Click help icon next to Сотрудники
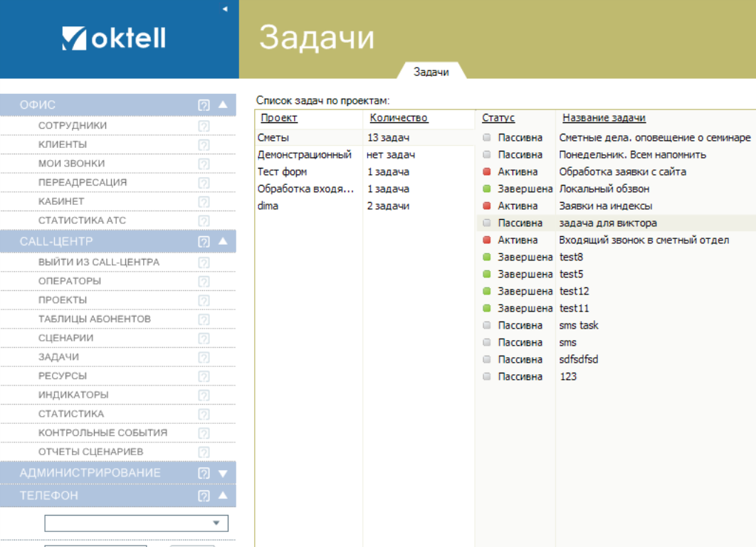This screenshot has width=756, height=547. (204, 126)
